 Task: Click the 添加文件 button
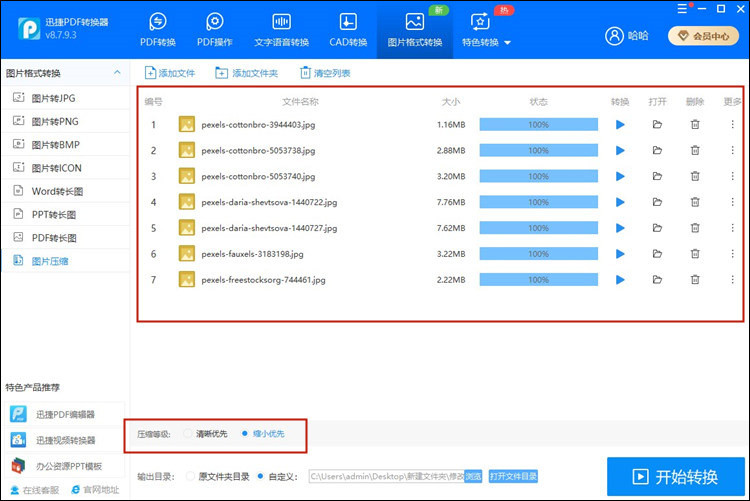click(x=170, y=73)
